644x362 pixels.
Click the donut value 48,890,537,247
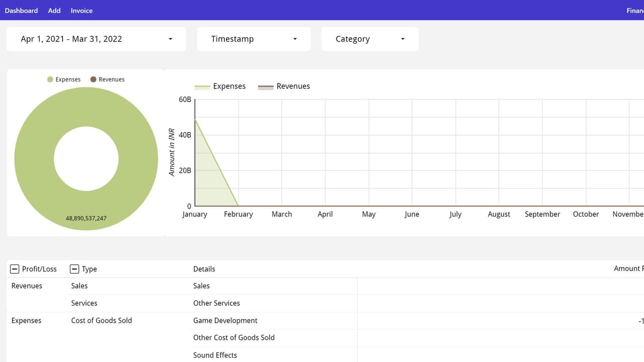pos(86,219)
